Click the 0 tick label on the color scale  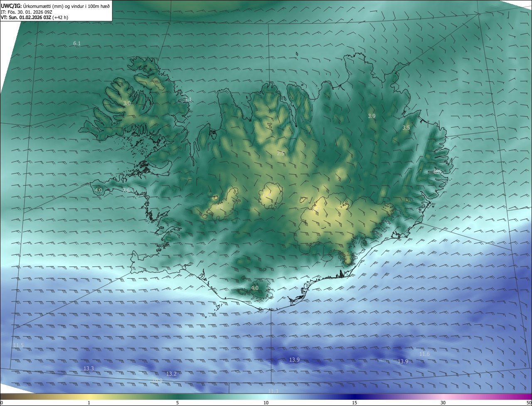(x=2, y=403)
